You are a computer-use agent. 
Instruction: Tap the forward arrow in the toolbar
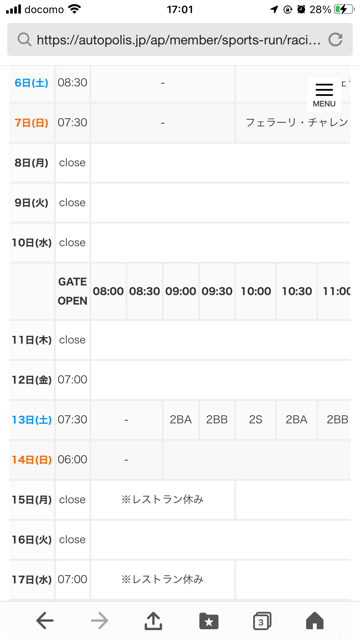point(100,621)
